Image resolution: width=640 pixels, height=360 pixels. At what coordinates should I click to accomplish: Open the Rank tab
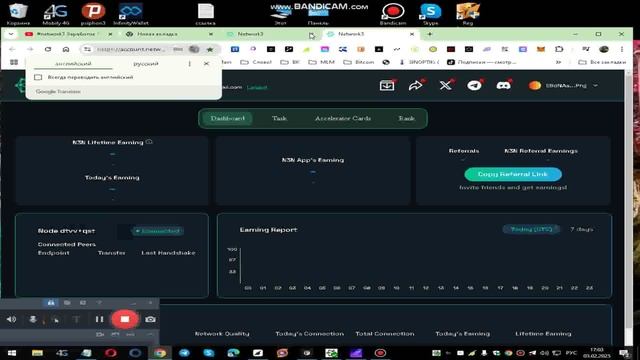click(x=407, y=118)
